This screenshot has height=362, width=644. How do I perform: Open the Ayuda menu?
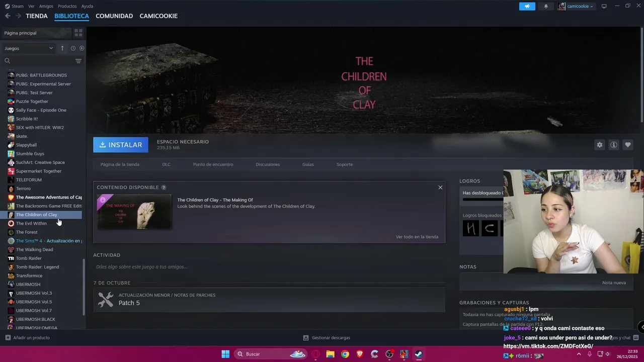click(87, 6)
